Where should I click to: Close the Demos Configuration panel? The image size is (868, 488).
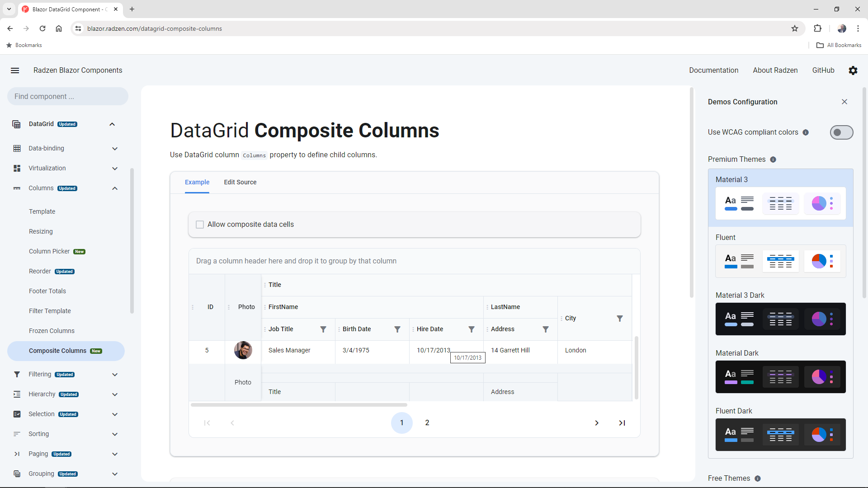click(844, 102)
